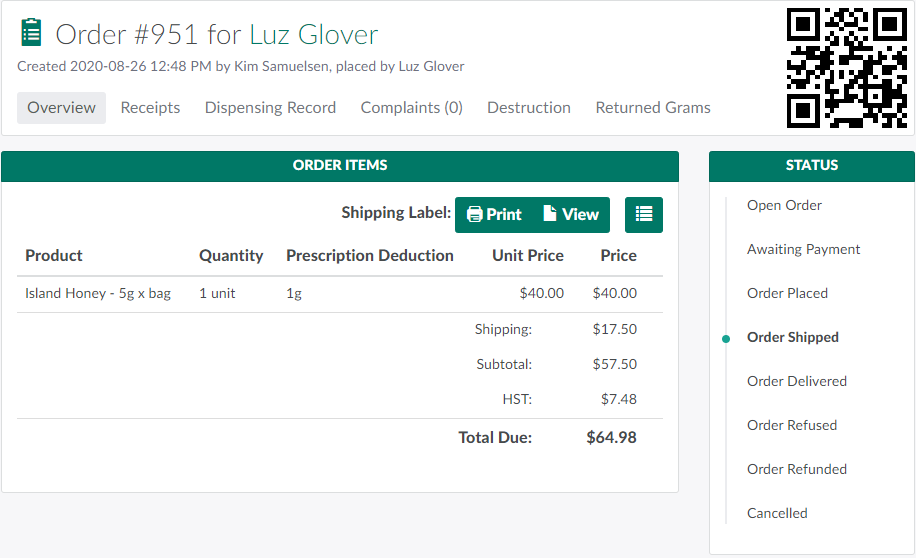Print the shipping label
This screenshot has width=916, height=558.
[495, 214]
